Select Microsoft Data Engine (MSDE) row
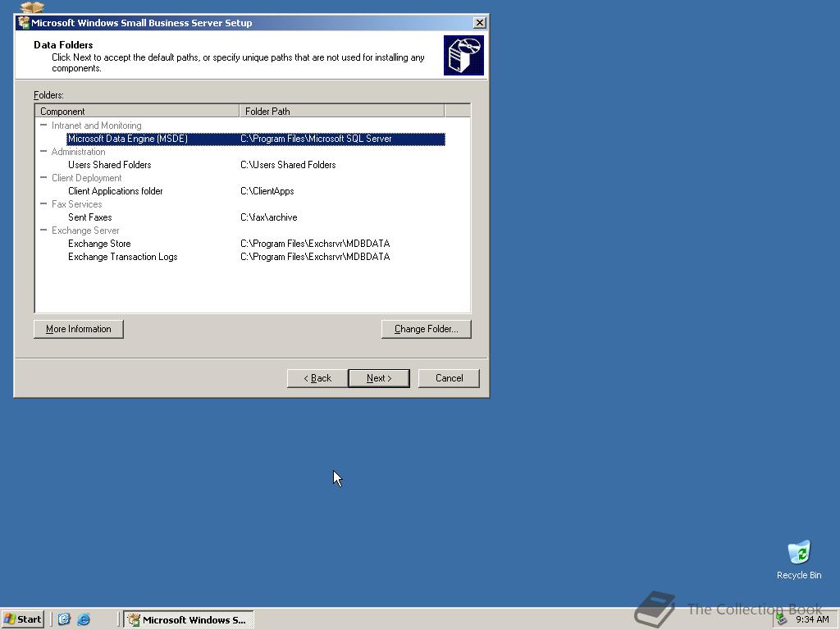840x630 pixels. pyautogui.click(x=256, y=139)
